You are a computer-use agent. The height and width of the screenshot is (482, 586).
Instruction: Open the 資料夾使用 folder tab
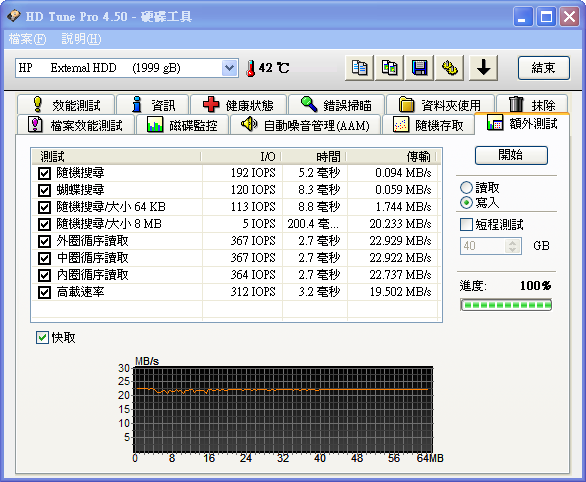[440, 105]
